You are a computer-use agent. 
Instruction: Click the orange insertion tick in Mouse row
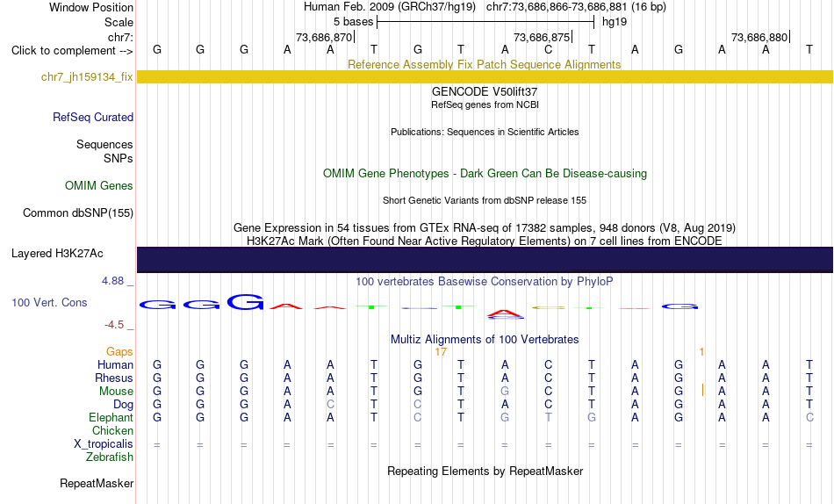click(x=702, y=391)
